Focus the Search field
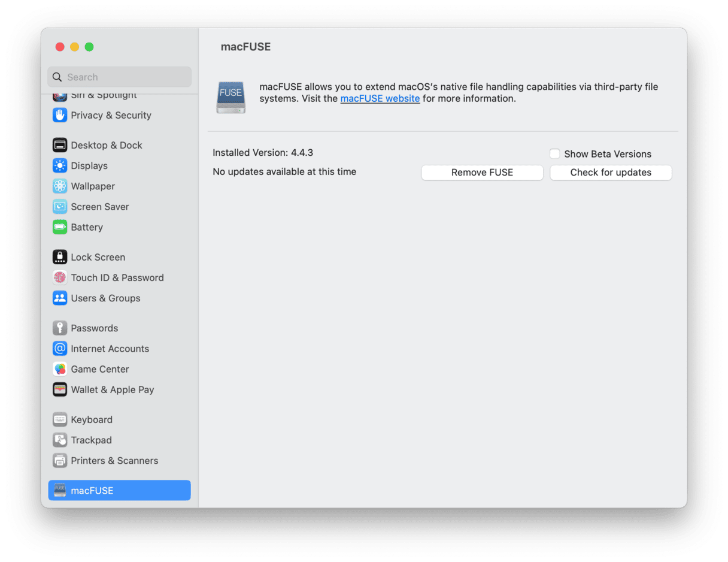Viewport: 728px width, 562px height. [120, 77]
